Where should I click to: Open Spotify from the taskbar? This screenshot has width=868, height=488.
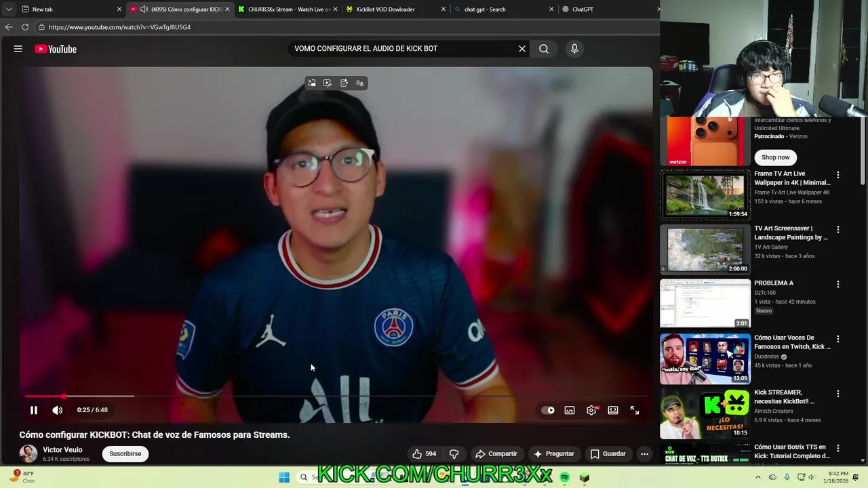[x=564, y=477]
